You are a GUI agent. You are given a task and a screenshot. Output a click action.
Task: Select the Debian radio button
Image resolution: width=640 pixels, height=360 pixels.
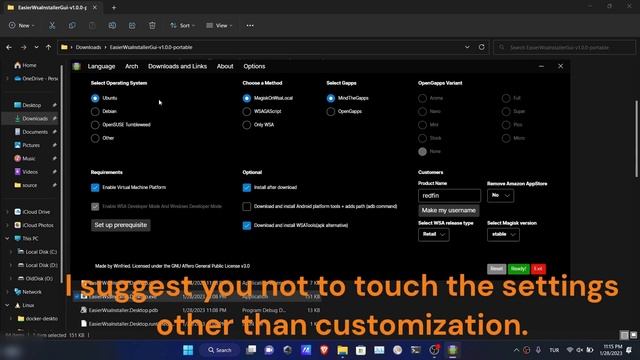[x=95, y=111]
